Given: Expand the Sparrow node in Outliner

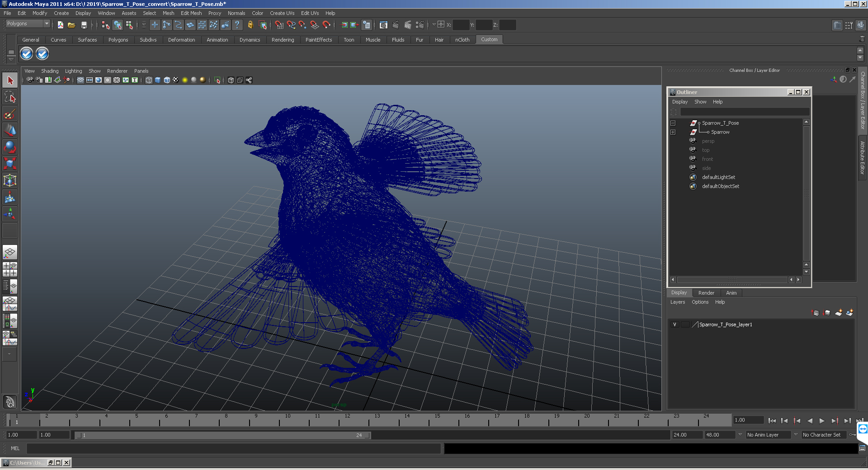Looking at the screenshot, I should click(x=673, y=132).
